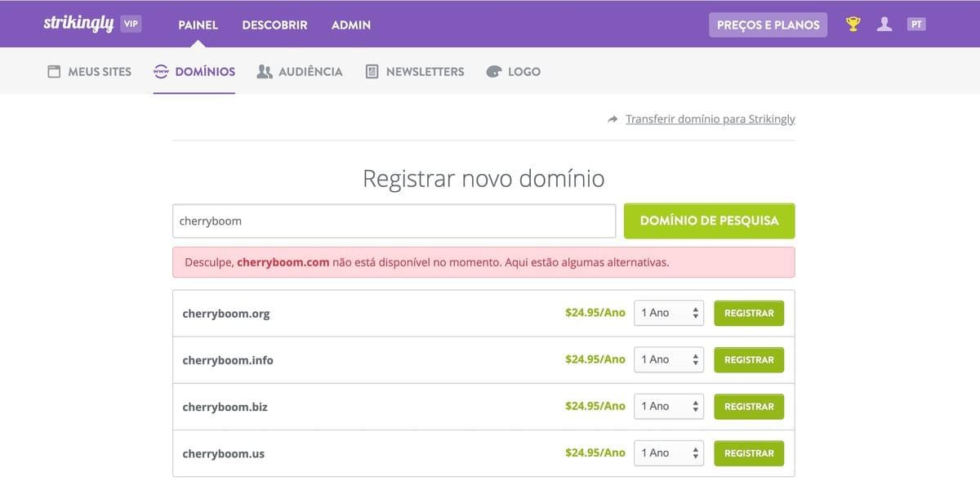Open the years dropdown for cherryboom.info
Image resolution: width=980 pixels, height=495 pixels.
point(669,359)
